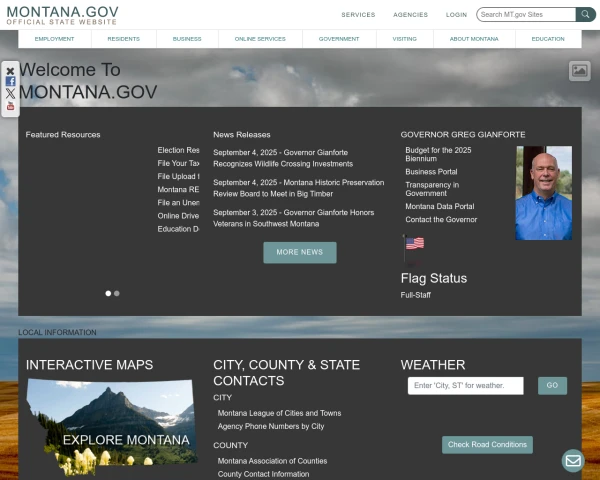Click Governor Gianforte's portrait photo
Screen dimensions: 600x480
pos(543,193)
